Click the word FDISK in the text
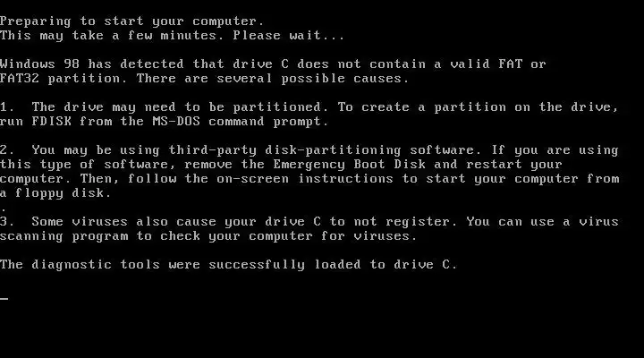644x358 pixels. pos(51,121)
